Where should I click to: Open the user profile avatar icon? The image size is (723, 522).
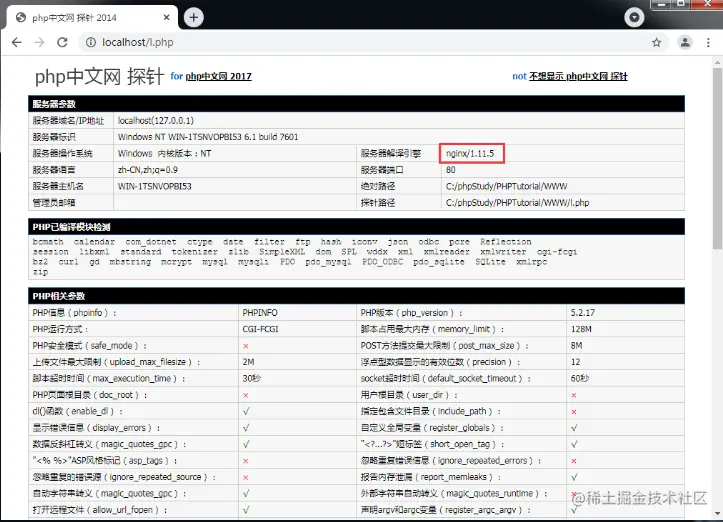(685, 42)
